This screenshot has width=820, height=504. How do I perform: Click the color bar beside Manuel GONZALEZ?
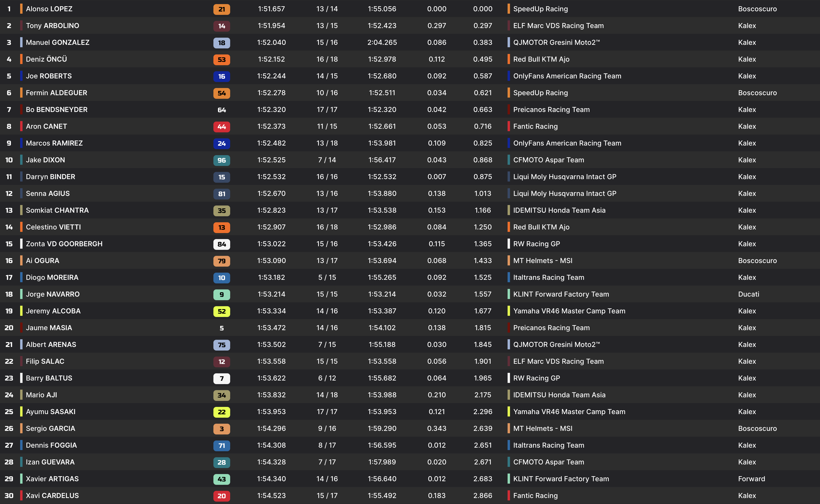pyautogui.click(x=21, y=42)
